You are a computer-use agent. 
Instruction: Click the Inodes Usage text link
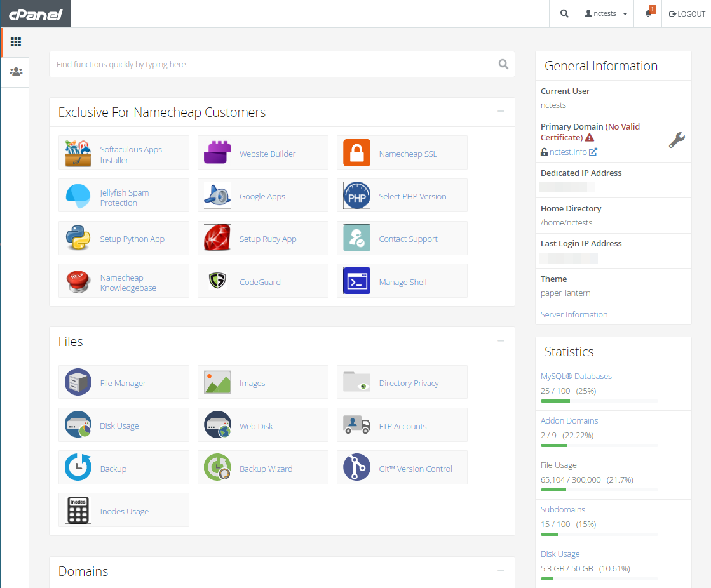coord(125,511)
